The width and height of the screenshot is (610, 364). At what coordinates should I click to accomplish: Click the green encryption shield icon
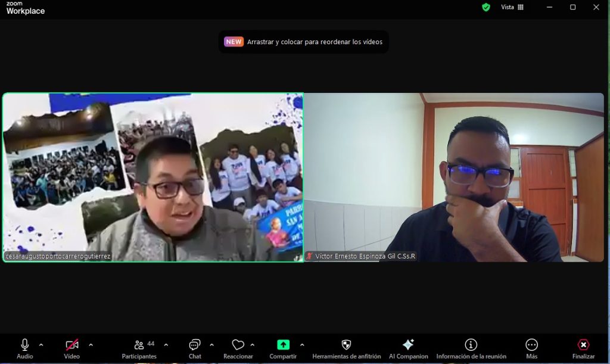pyautogui.click(x=486, y=7)
